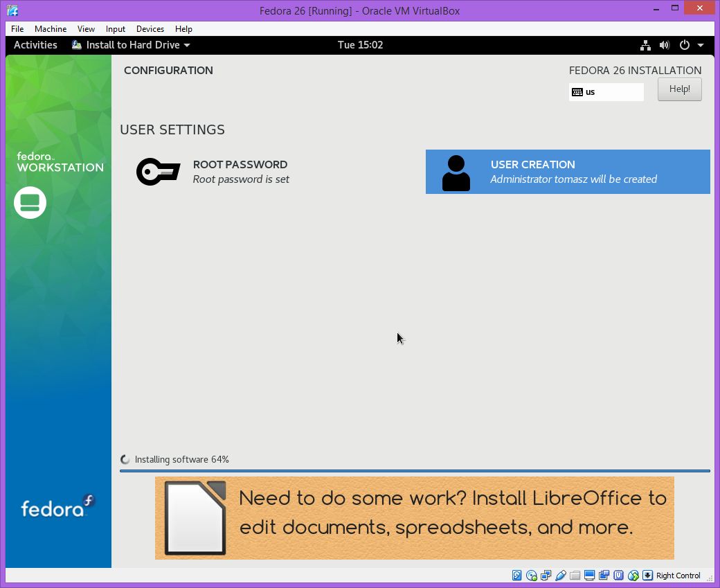
Task: Open the VirtualBox File menu
Action: (17, 29)
